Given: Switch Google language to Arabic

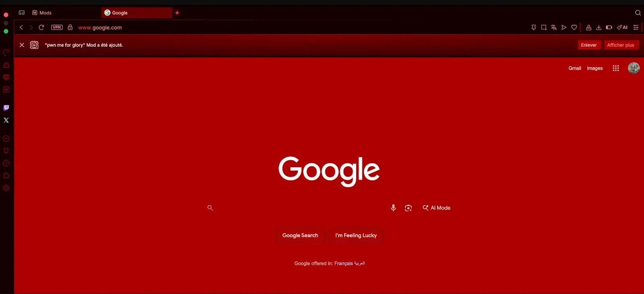Looking at the screenshot, I should tap(359, 263).
